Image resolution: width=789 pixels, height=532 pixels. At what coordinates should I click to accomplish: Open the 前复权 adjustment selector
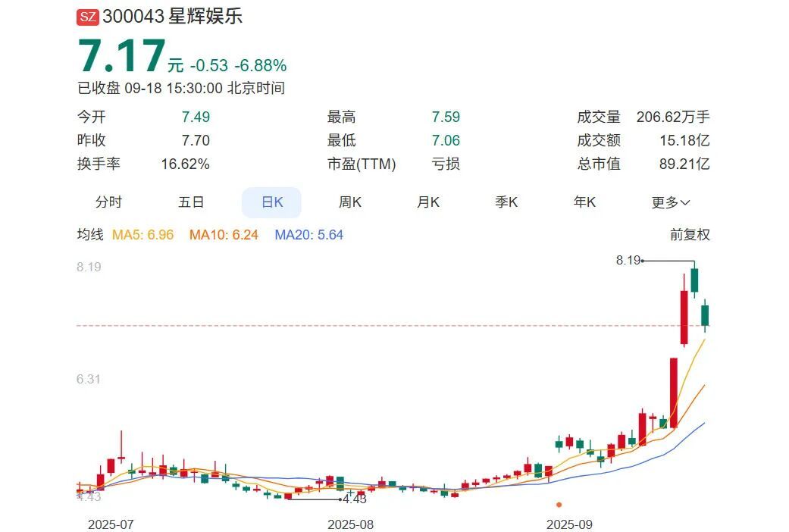click(690, 235)
